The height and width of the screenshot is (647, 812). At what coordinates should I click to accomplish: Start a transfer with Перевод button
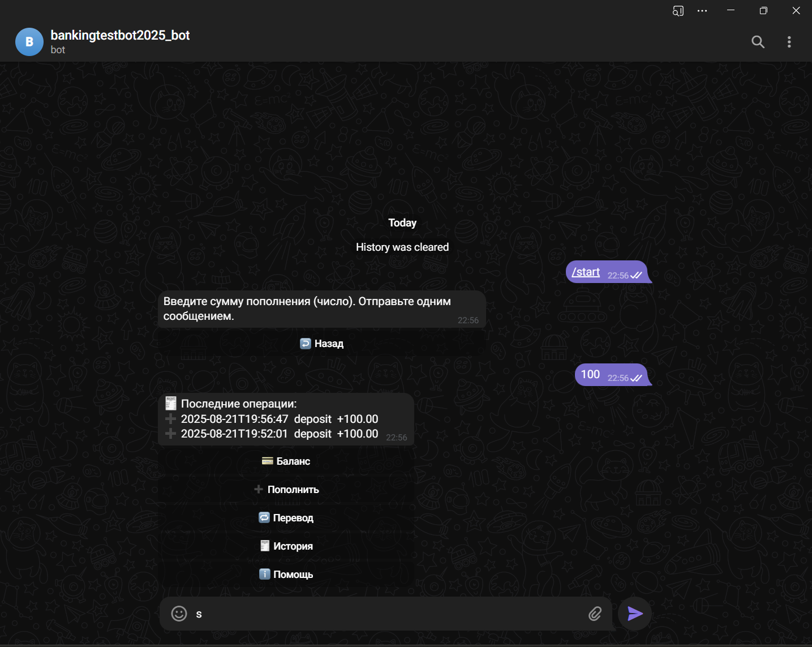(286, 518)
